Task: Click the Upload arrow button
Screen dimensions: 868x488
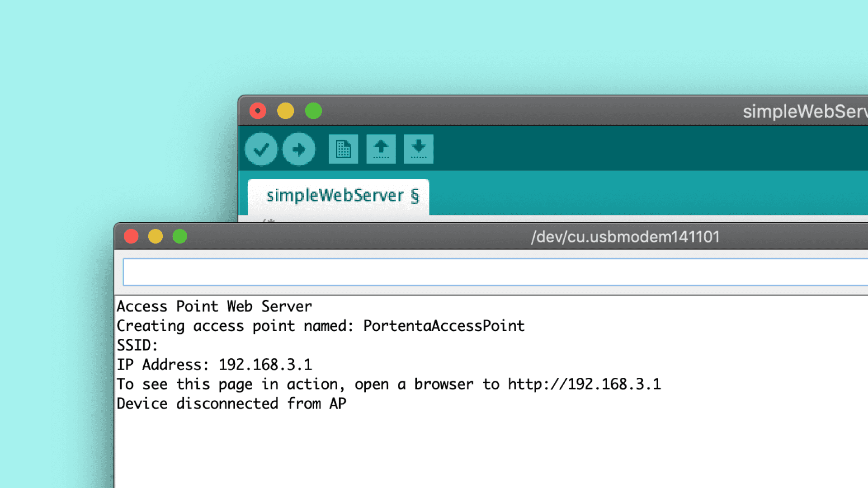Action: 298,149
